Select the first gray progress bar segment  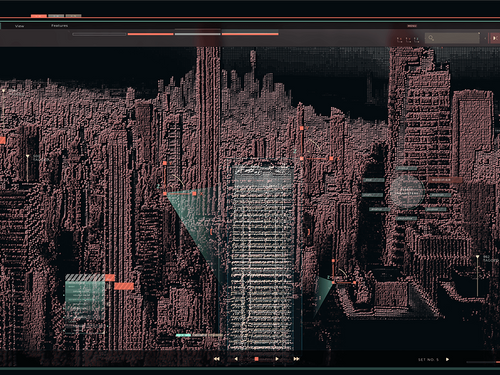click(x=99, y=34)
